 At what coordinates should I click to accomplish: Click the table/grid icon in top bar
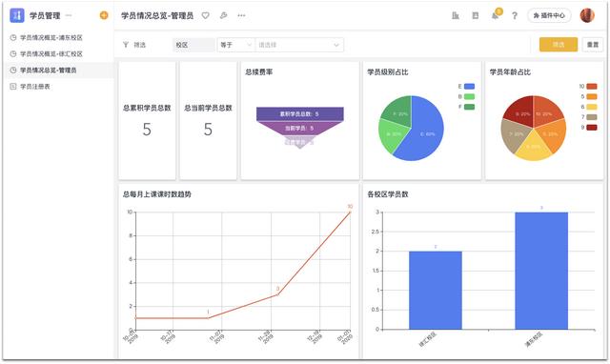[x=475, y=15]
